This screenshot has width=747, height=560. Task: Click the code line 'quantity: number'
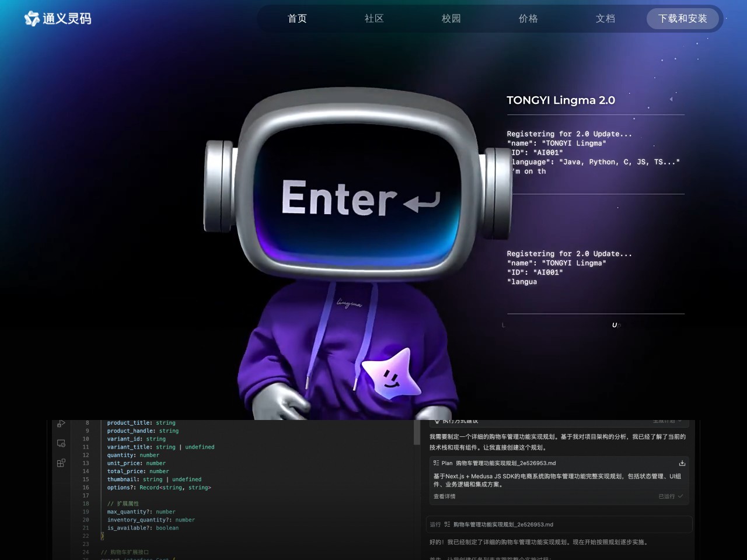click(133, 455)
